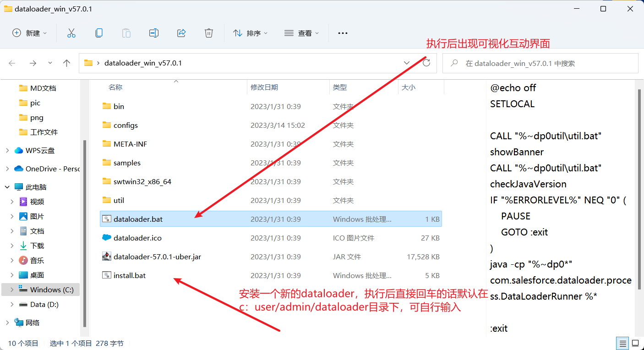
Task: Open the See more ellipsis menu
Action: click(342, 33)
